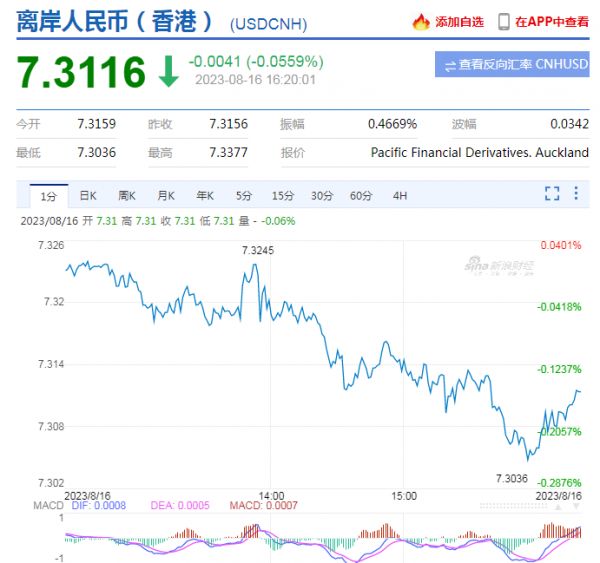Viewport: 600px width, 563px height.
Task: Click the 7.3245 peak label on chart
Action: (x=257, y=250)
